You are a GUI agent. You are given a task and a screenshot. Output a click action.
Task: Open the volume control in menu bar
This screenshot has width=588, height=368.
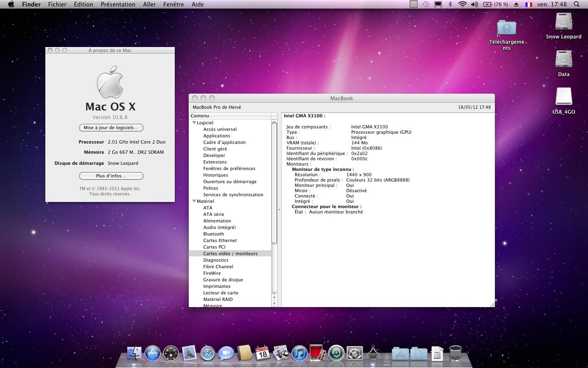click(474, 4)
